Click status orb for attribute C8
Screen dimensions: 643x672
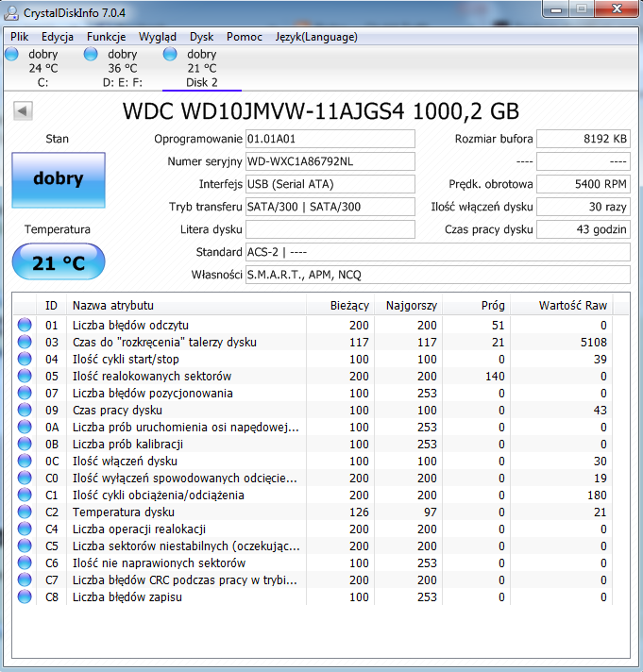[25, 596]
